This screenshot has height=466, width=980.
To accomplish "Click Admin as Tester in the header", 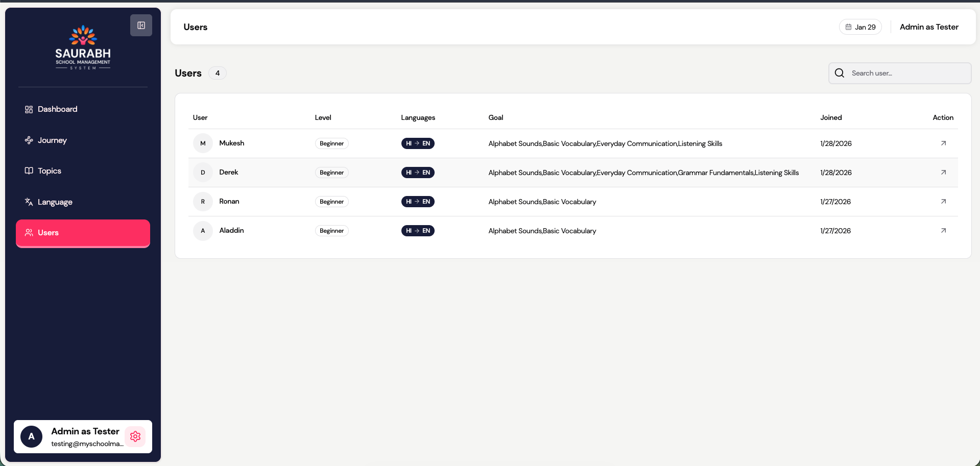I will tap(928, 27).
